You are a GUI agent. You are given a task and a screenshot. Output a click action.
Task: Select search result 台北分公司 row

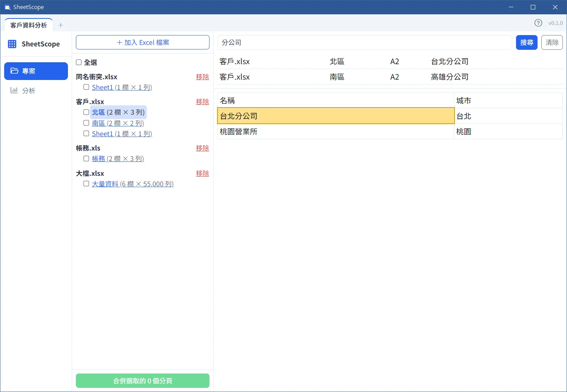[390, 61]
